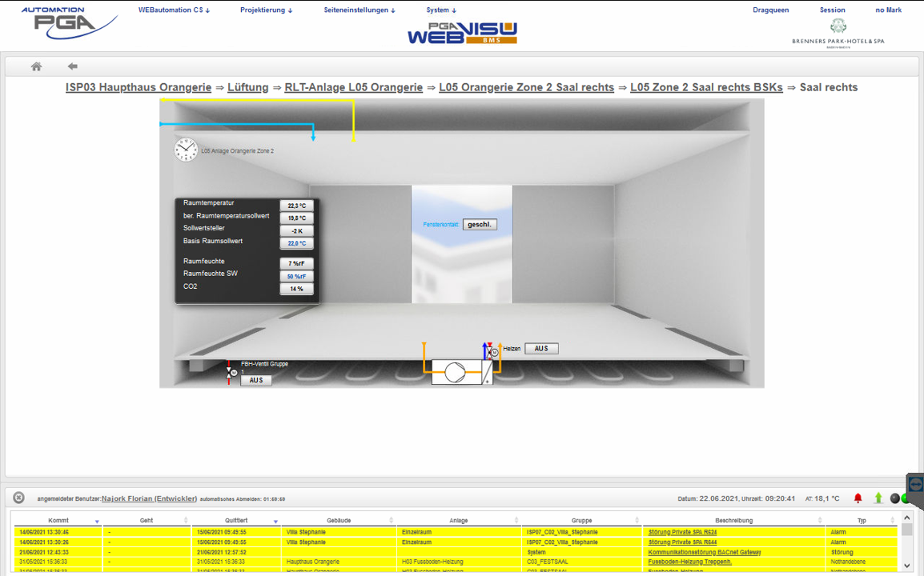Go to the home page icon

pyautogui.click(x=37, y=66)
